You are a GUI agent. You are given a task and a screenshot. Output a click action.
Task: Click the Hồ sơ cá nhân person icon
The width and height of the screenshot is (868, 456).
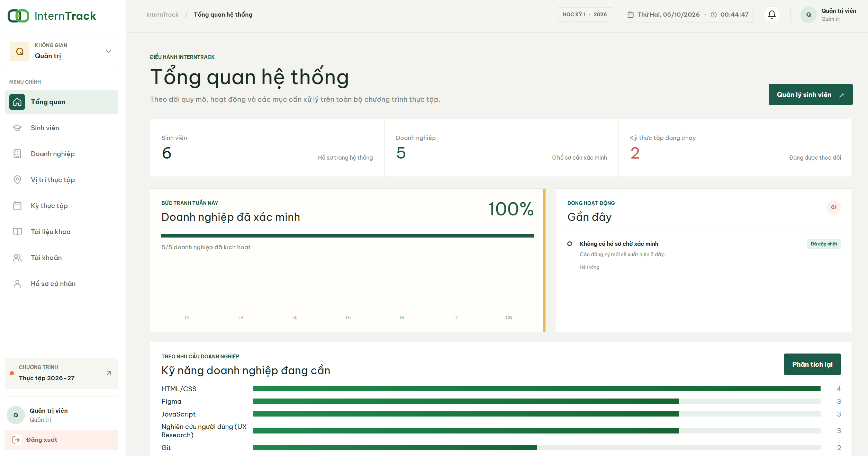click(17, 284)
